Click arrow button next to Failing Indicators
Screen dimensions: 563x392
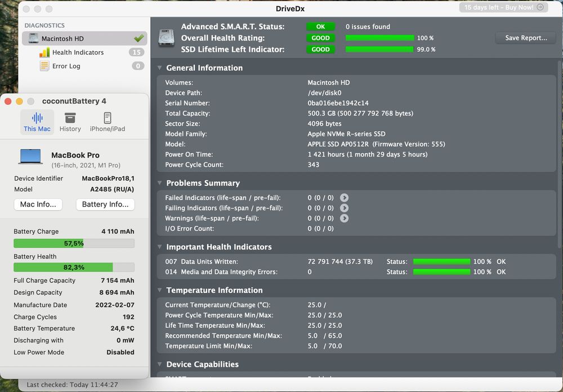(x=344, y=208)
